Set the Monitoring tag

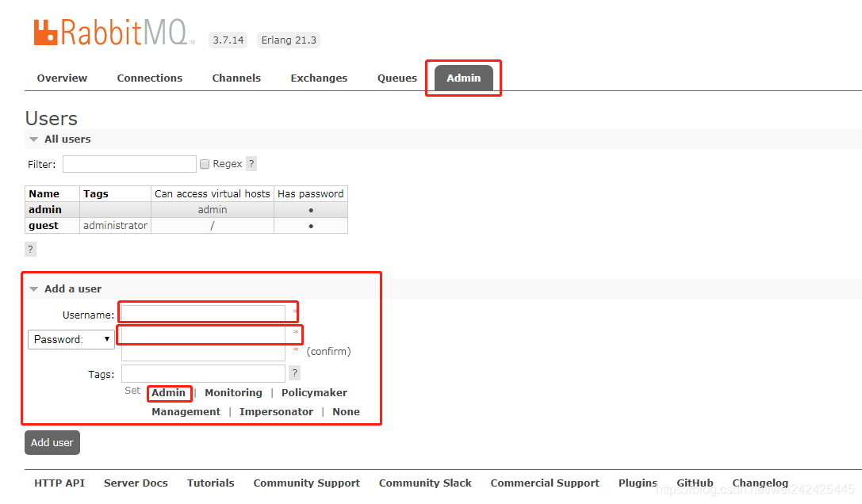234,392
